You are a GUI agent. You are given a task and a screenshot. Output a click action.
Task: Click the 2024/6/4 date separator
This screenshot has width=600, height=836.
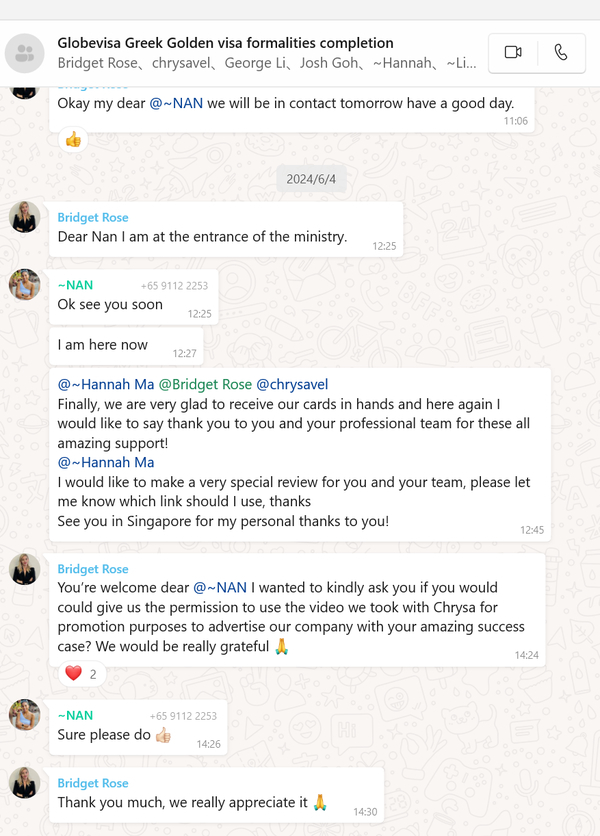[x=311, y=179]
